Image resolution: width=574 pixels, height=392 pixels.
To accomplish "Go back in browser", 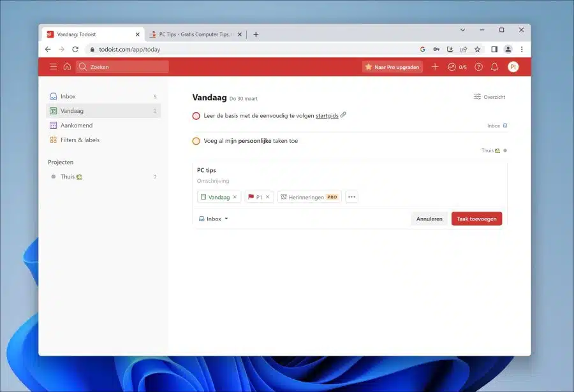I will (x=48, y=50).
